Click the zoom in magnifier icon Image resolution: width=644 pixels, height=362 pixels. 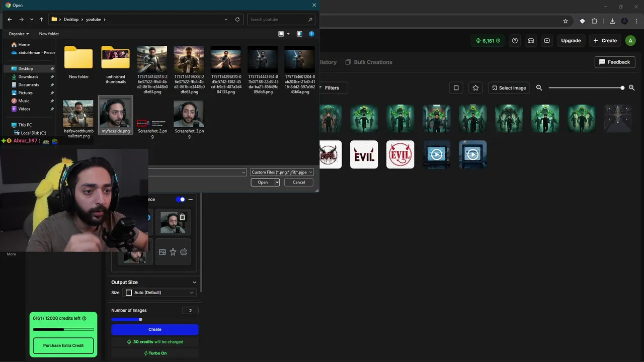tap(631, 87)
